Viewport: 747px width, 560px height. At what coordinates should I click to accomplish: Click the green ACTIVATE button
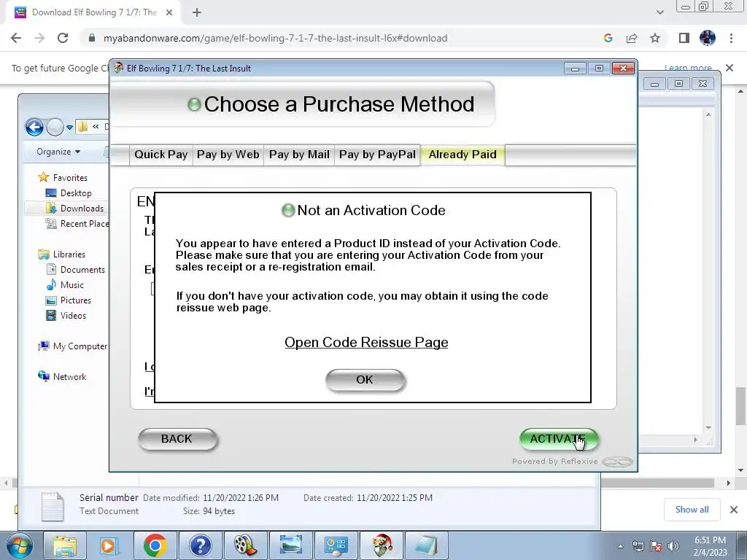(559, 439)
